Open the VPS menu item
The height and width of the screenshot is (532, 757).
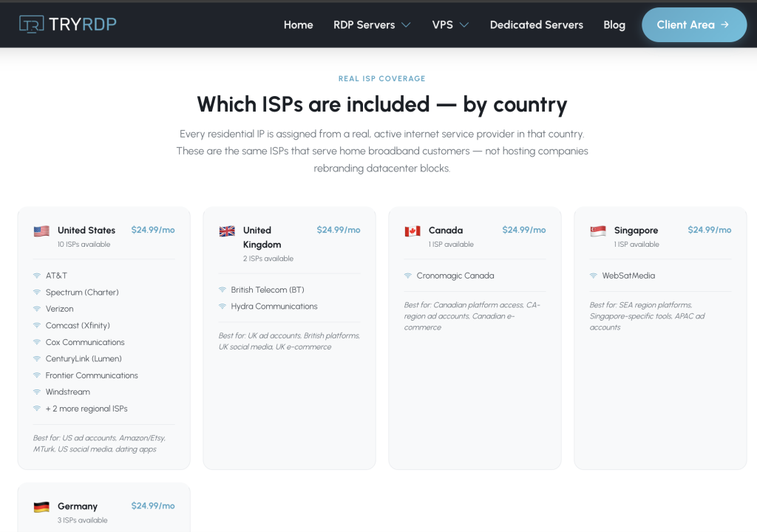[442, 24]
